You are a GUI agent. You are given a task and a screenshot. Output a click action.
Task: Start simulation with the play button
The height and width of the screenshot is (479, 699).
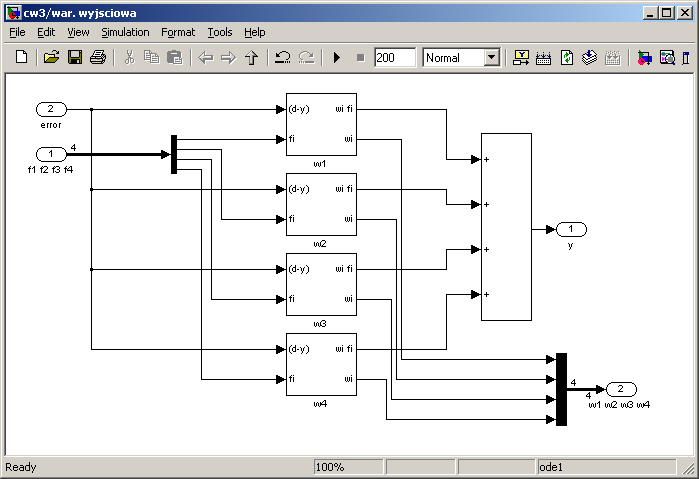[337, 58]
